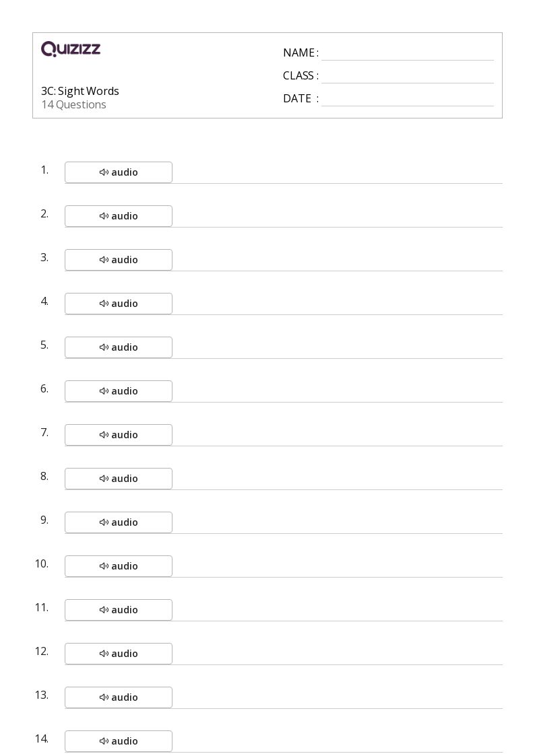
Task: Click the 3C: Sight Words title
Action: (80, 91)
